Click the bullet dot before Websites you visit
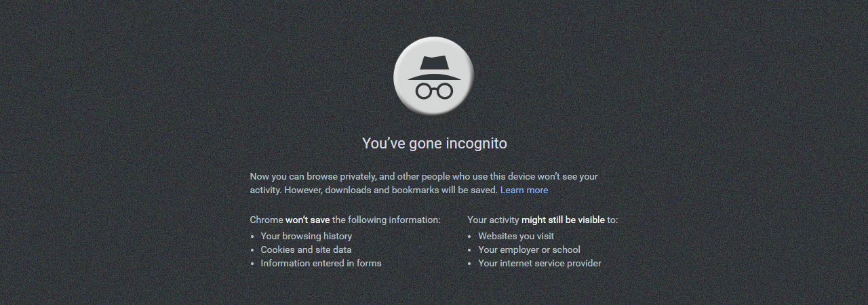868x305 pixels. point(470,237)
